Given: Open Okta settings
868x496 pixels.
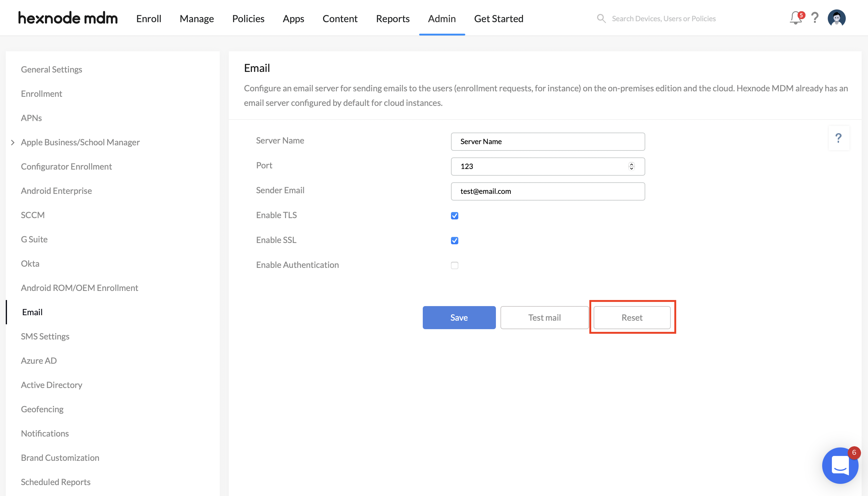Looking at the screenshot, I should 30,264.
